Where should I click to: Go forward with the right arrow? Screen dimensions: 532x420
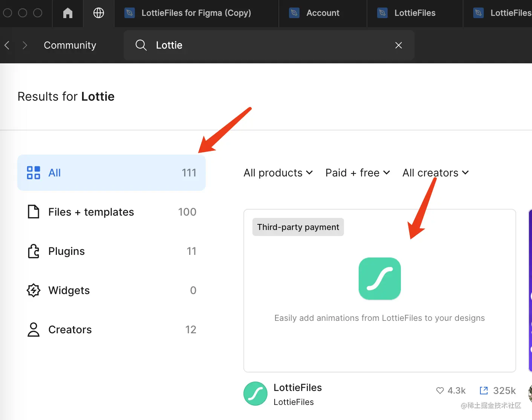click(x=25, y=45)
